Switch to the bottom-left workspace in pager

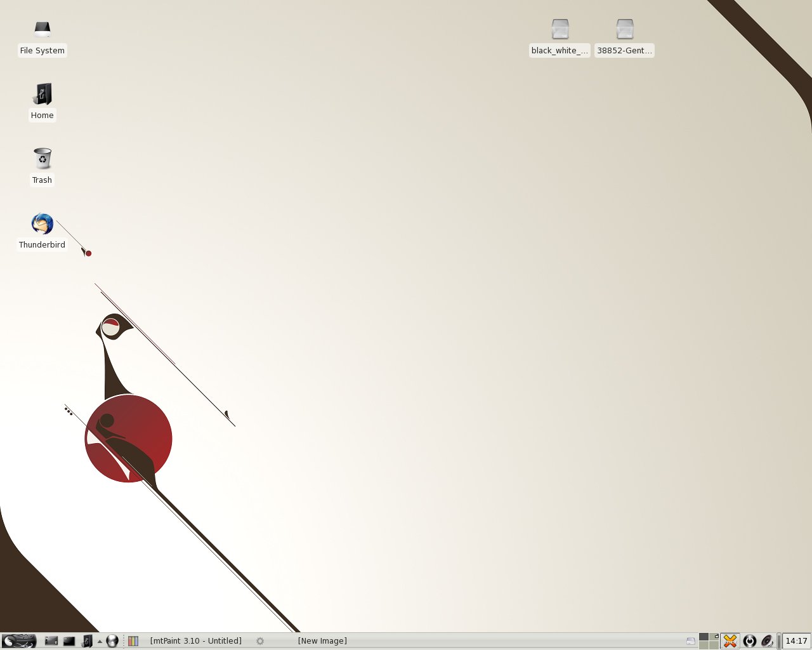point(704,645)
